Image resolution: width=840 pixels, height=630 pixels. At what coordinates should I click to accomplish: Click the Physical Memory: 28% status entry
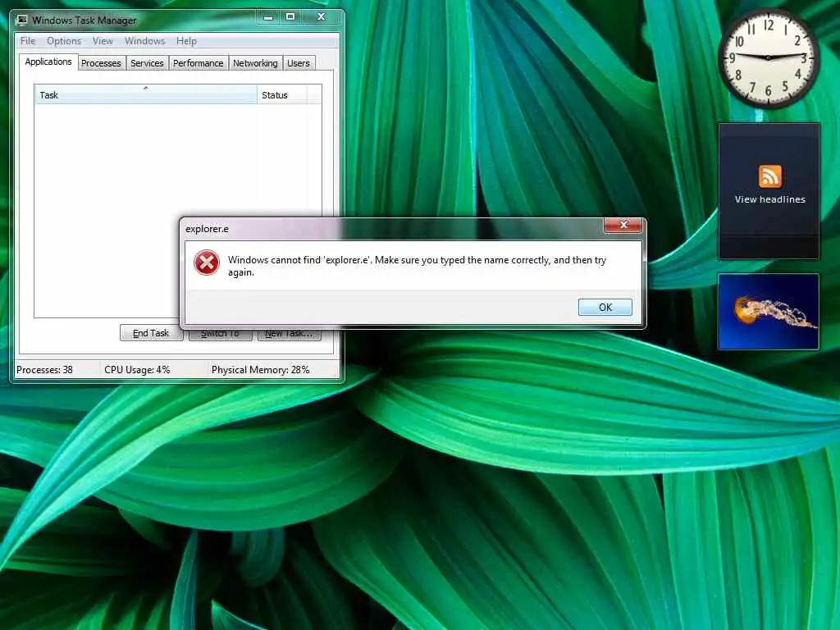pyautogui.click(x=260, y=370)
